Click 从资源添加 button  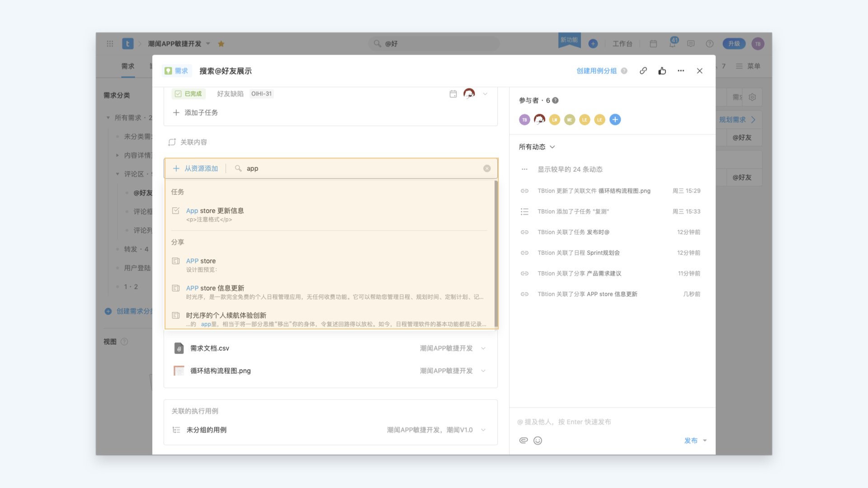pos(195,169)
